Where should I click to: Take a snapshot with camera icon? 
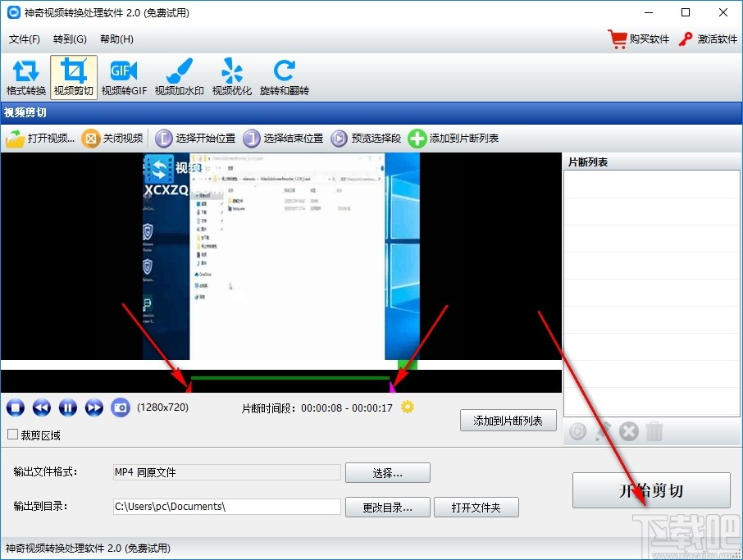(x=121, y=407)
